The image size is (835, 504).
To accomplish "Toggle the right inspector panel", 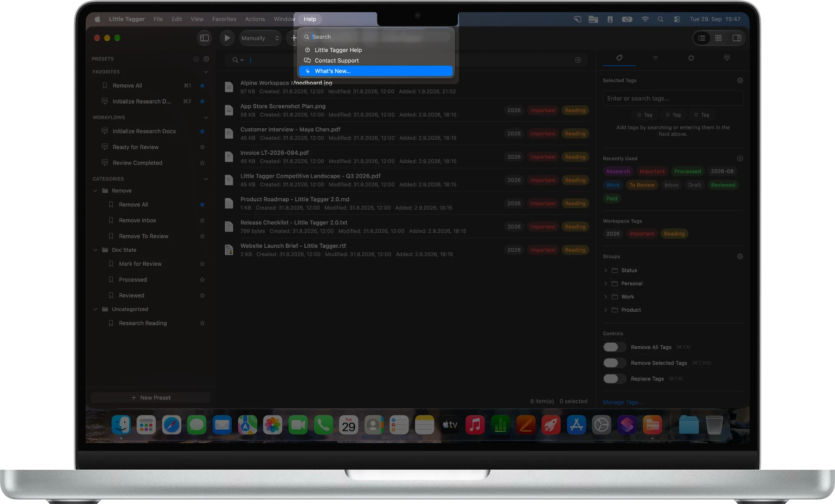I will pyautogui.click(x=737, y=38).
